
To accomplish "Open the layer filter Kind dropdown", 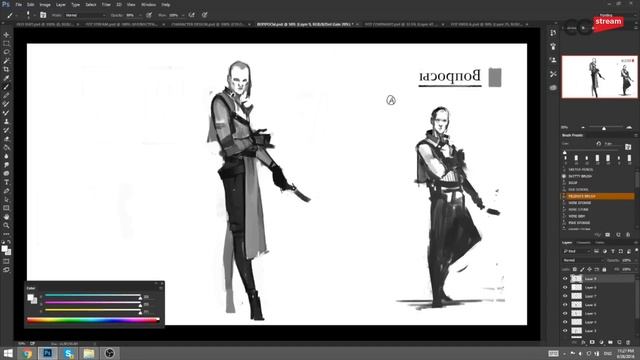I will [x=576, y=251].
